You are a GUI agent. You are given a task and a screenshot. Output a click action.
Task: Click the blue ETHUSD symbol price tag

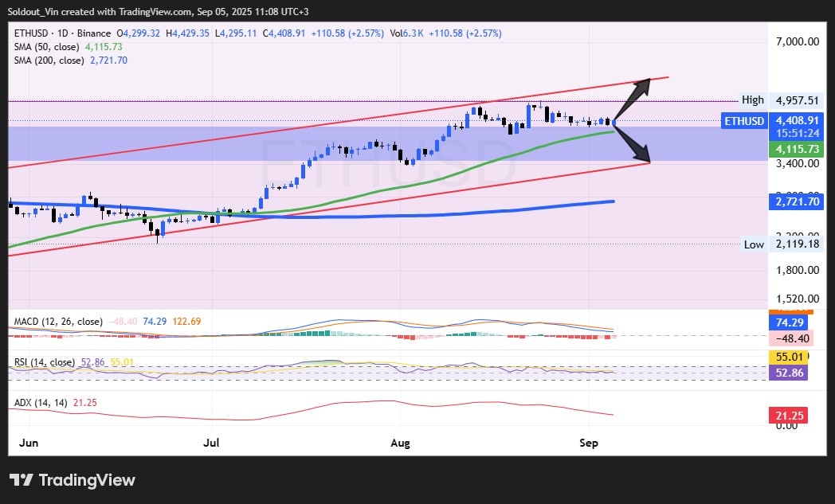pos(743,121)
